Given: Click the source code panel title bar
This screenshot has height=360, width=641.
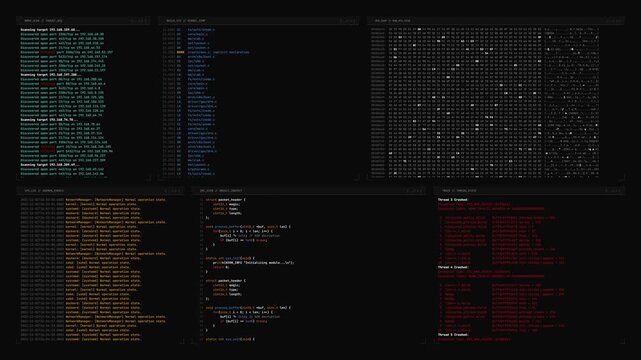Looking at the screenshot, I should 309,190.
